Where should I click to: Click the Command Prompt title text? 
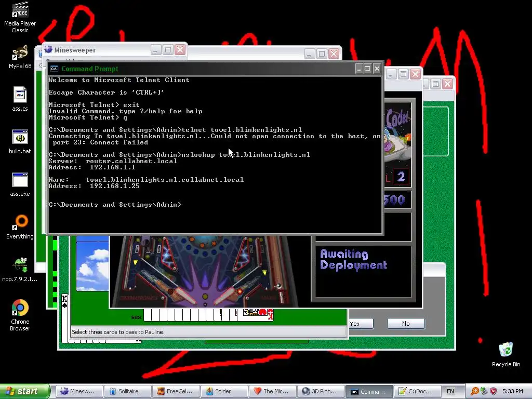pyautogui.click(x=89, y=69)
